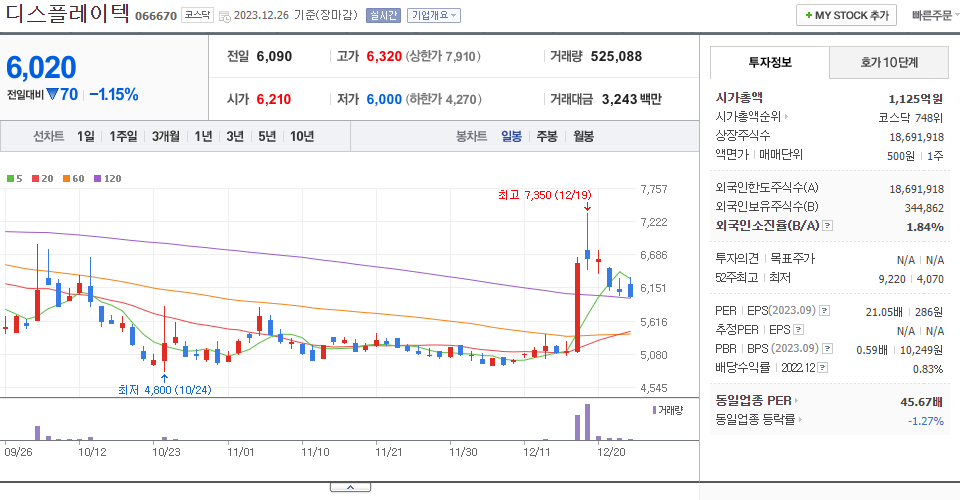Click the PER EPS(2023.09) help icon

825,310
